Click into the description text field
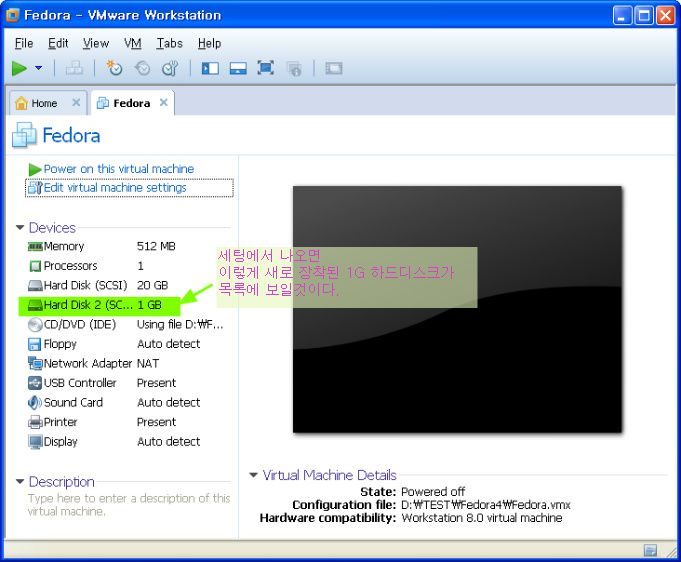681x562 pixels. [129, 505]
